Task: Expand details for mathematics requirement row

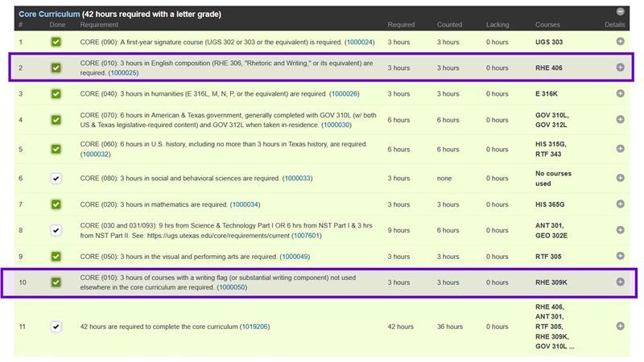Action: (x=620, y=204)
